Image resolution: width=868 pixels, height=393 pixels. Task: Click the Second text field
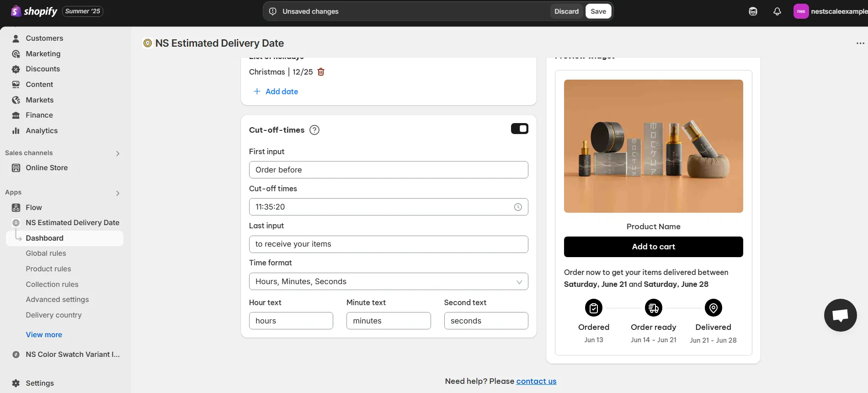(486, 321)
